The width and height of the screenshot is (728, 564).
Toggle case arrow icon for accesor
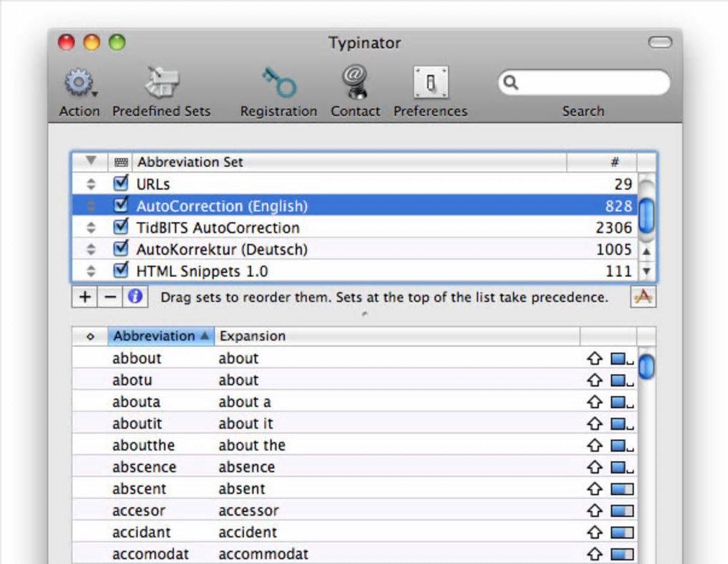[595, 510]
